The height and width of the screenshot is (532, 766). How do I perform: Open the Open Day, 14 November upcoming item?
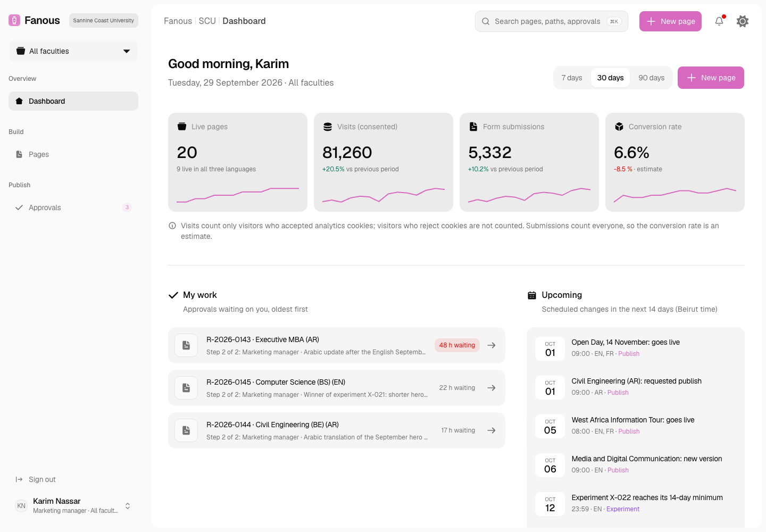(636, 347)
